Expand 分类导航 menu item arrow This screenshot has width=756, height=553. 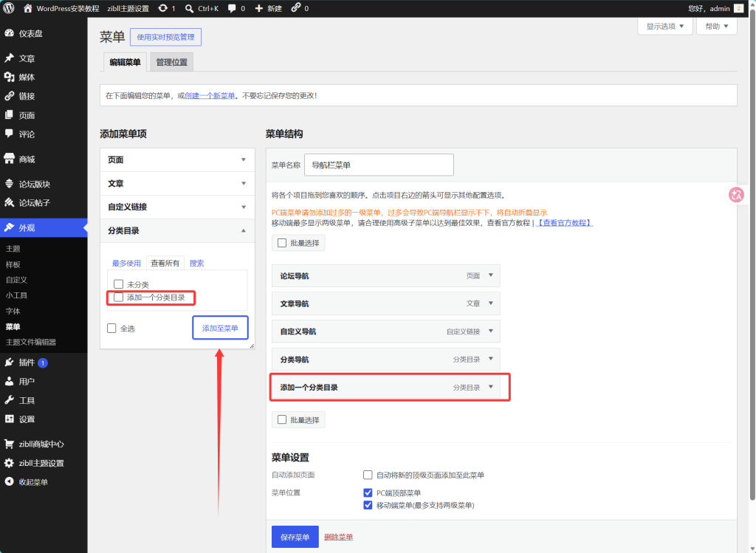point(491,359)
